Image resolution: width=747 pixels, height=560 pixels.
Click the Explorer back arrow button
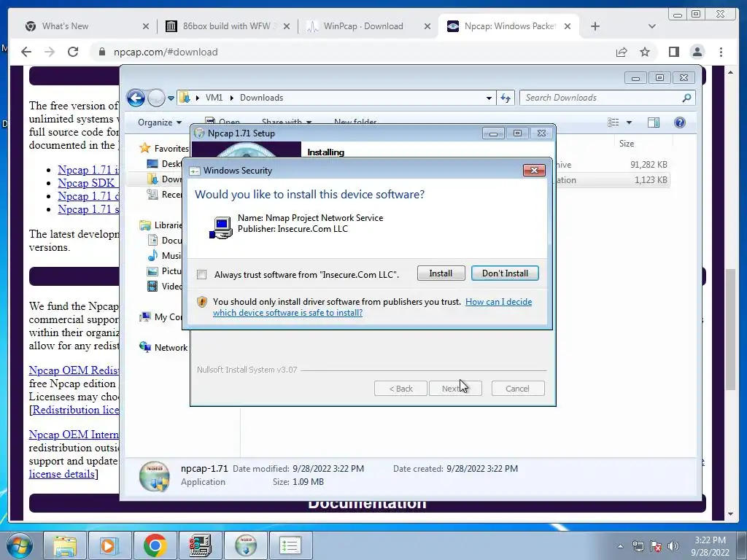(x=136, y=98)
